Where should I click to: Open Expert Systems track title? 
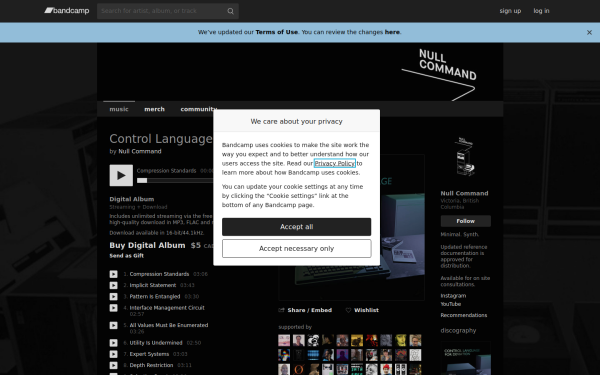[149, 354]
